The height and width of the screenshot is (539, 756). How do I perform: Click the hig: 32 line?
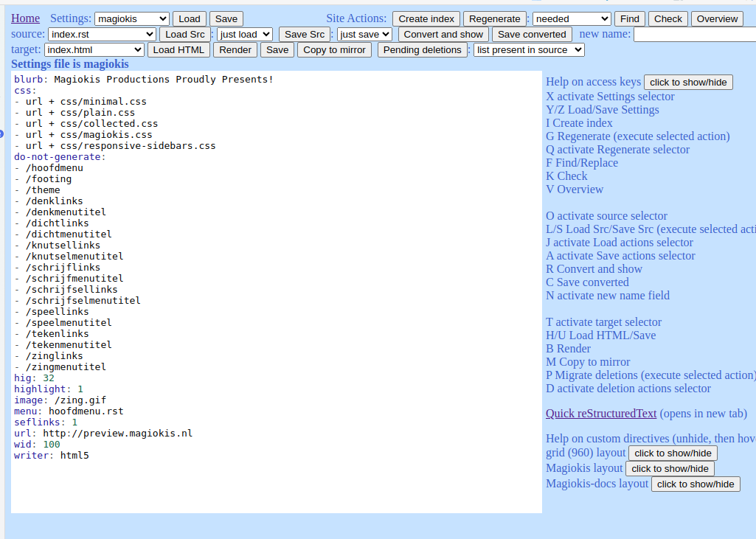[x=34, y=378]
